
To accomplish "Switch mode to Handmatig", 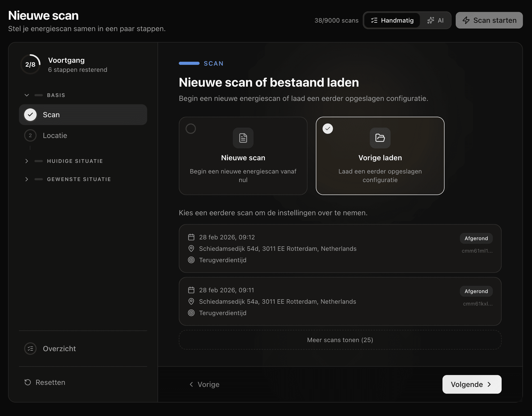I will click(x=392, y=20).
